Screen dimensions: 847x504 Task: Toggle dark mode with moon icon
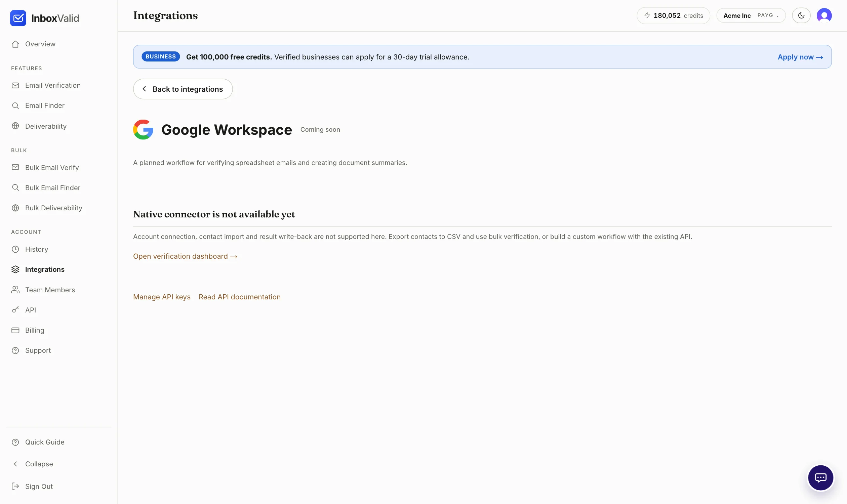click(x=801, y=15)
